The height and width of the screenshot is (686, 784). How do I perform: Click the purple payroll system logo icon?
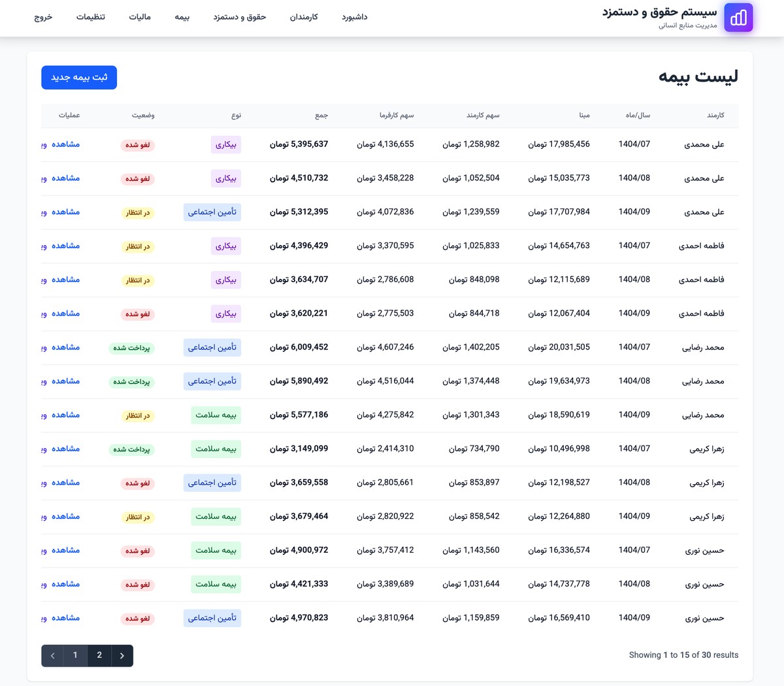point(738,18)
